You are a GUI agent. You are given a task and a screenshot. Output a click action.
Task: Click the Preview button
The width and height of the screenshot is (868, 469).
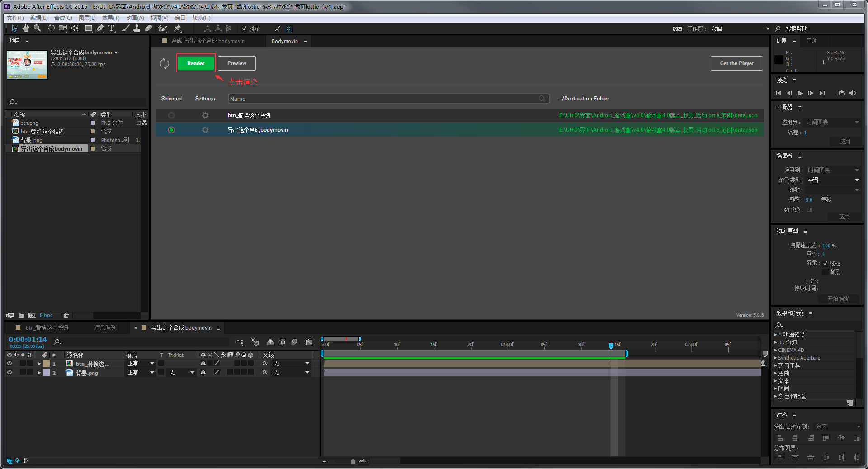click(237, 63)
